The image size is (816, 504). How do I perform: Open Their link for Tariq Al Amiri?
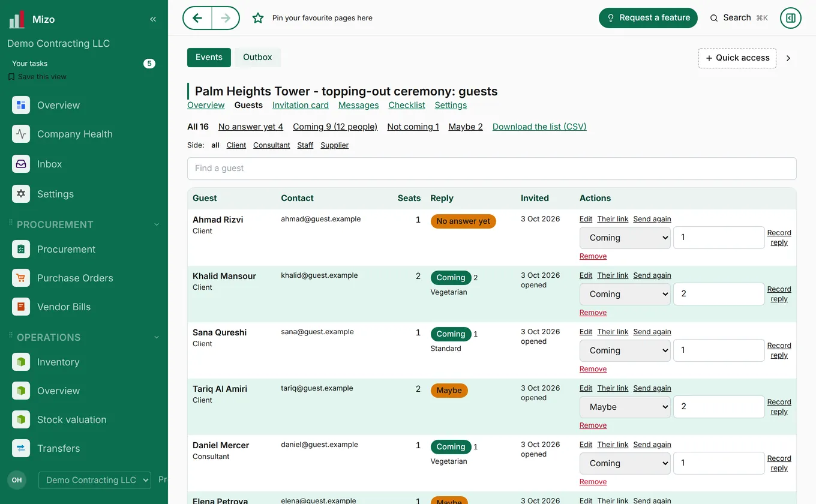pos(613,388)
